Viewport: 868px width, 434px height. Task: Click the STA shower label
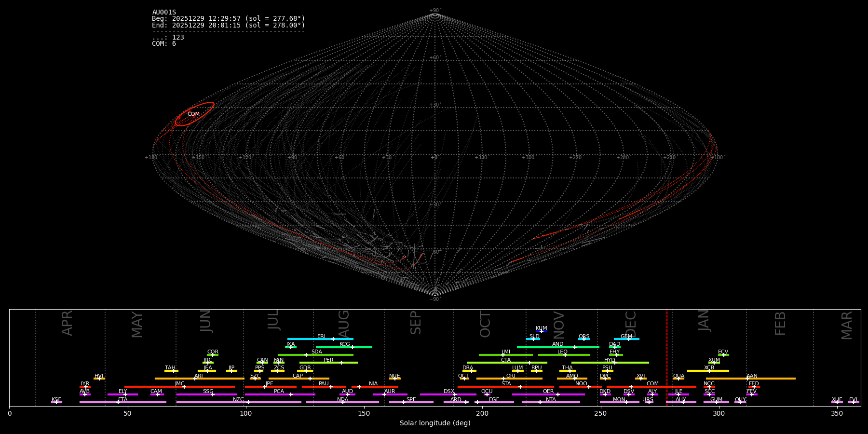(506, 384)
